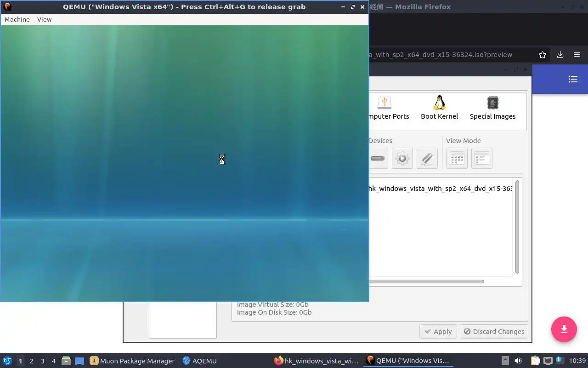Click the Image On Disk Size: 0Gb text in AQEMU
The height and width of the screenshot is (368, 588).
pyautogui.click(x=274, y=312)
